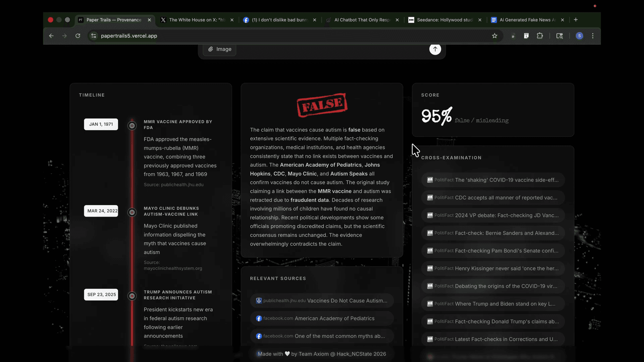Switch to Ai Generated Fake News tab
644x362 pixels.
527,20
